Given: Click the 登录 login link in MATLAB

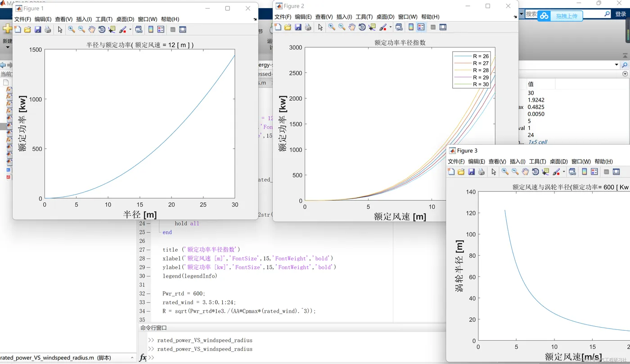Looking at the screenshot, I should [x=621, y=14].
